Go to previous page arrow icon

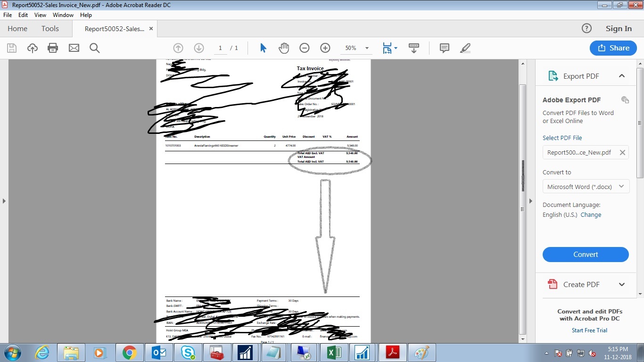(178, 48)
